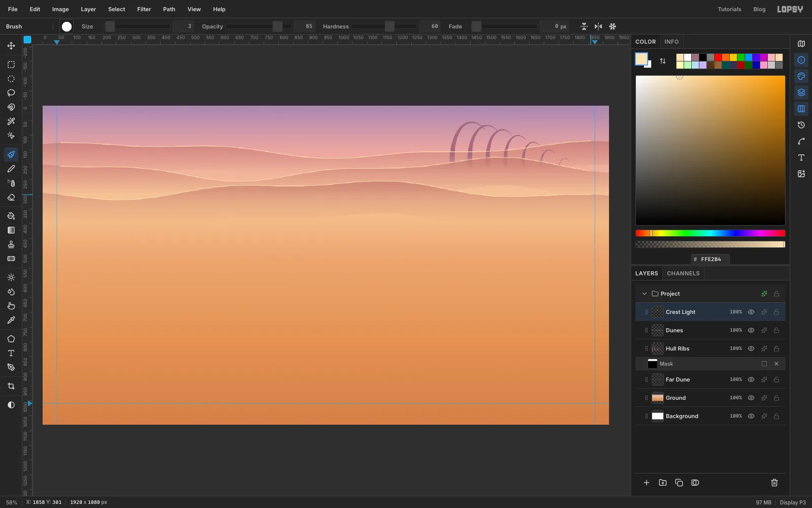Click the add new layer plus icon
Image resolution: width=812 pixels, height=508 pixels.
pos(647,483)
